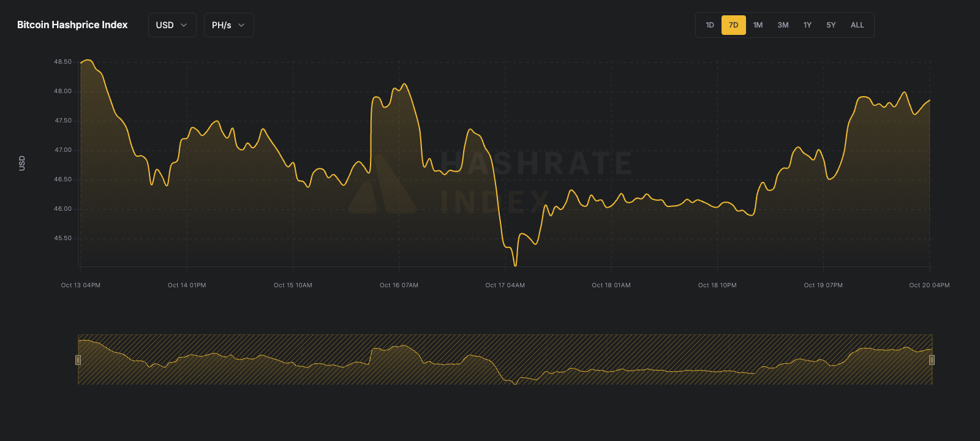Open the PH/s hashrate unit dropdown
Viewport: 980px width, 441px height.
[x=228, y=25]
